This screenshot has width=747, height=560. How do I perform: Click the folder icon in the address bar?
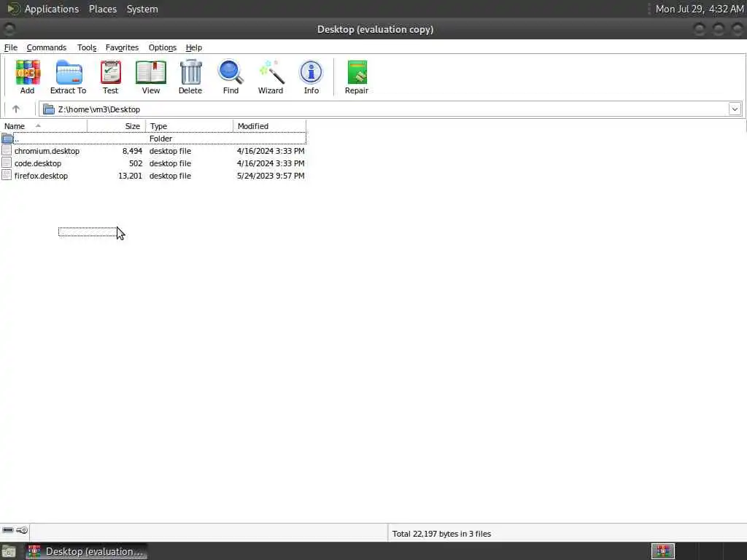coord(49,109)
